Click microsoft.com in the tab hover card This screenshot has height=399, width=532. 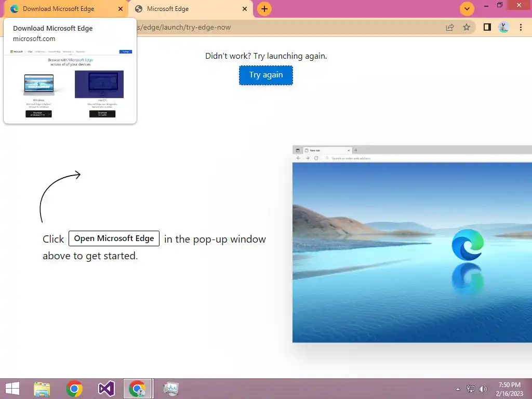tap(34, 38)
